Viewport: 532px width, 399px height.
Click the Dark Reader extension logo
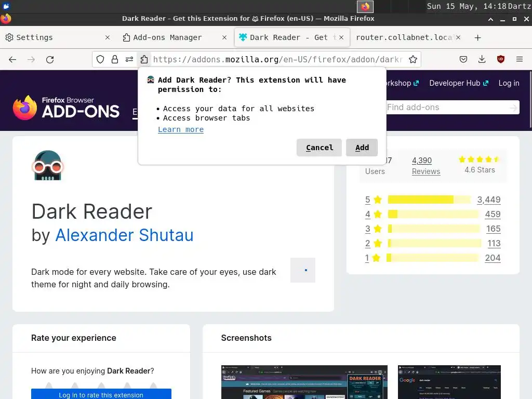[47, 165]
